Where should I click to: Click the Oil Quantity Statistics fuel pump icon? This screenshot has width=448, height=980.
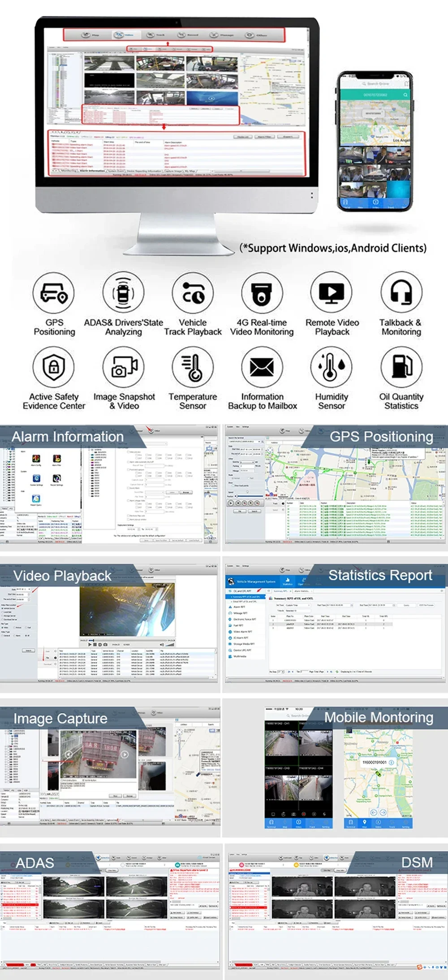(x=401, y=367)
